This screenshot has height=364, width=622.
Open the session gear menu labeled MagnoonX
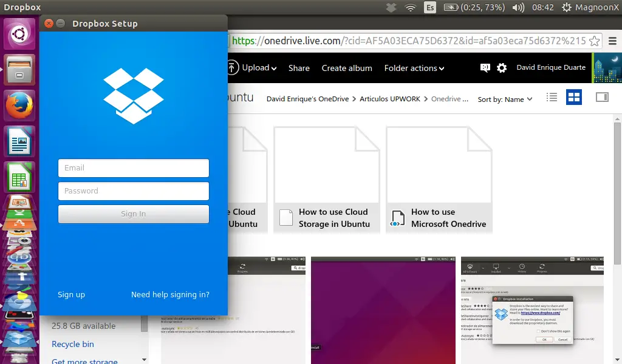pyautogui.click(x=590, y=7)
